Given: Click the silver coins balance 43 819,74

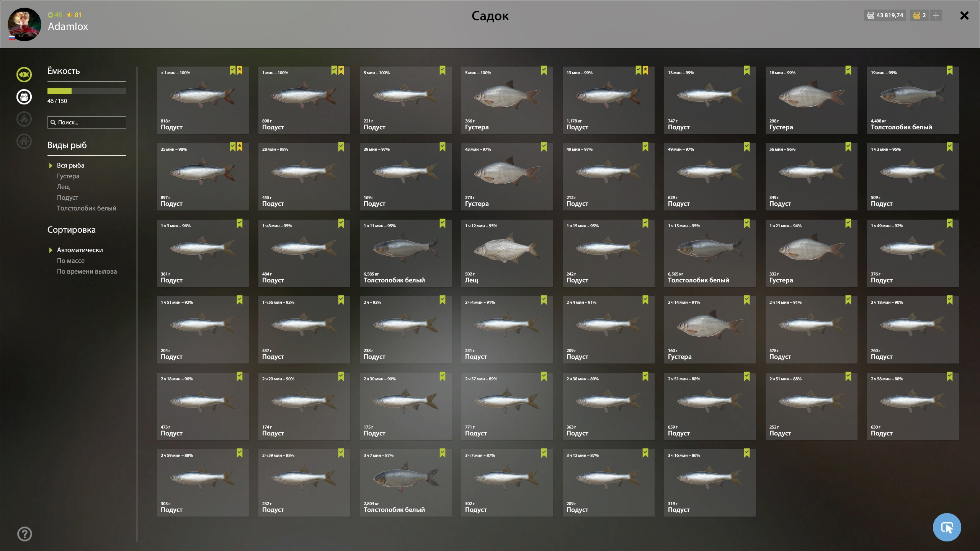Looking at the screenshot, I should click(x=885, y=15).
